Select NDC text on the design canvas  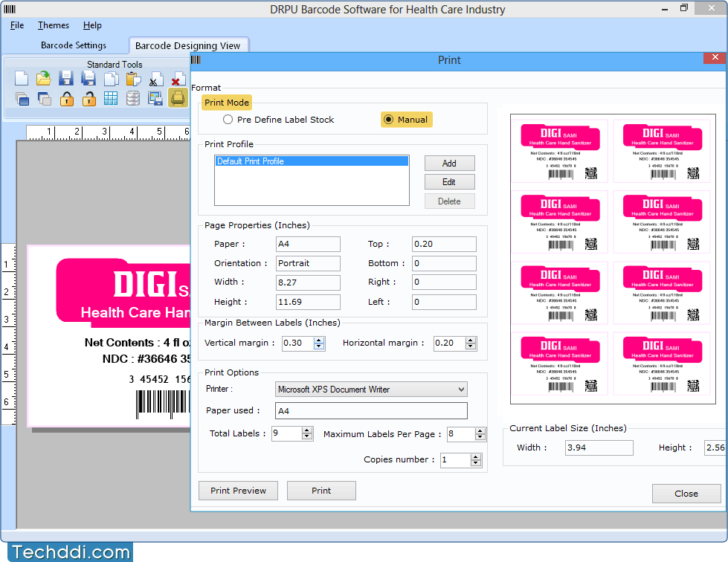tap(146, 359)
